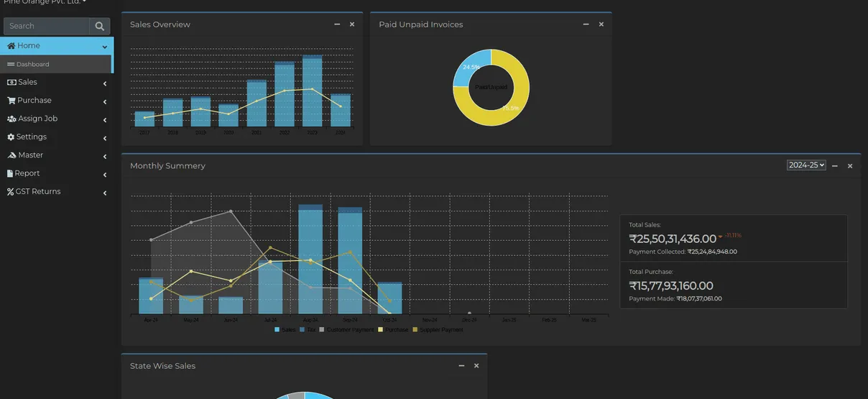Expand the Master menu chevron
This screenshot has height=399, width=868.
(x=105, y=157)
